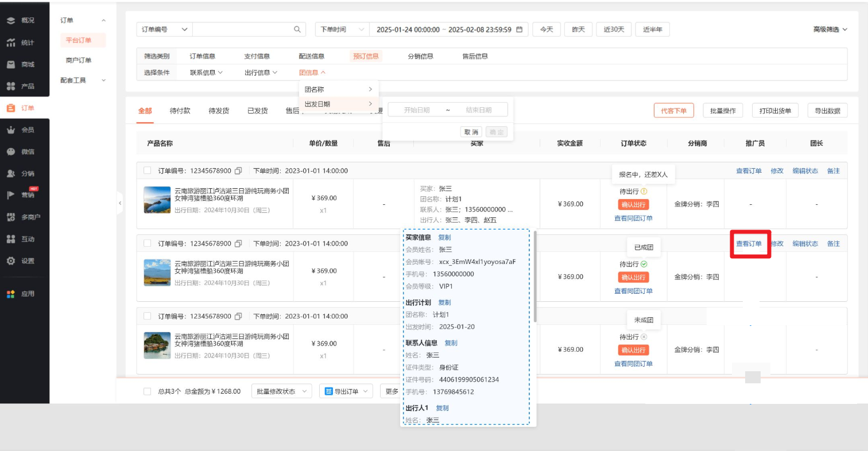Filter orders by 近半年
868x451 pixels.
tap(653, 29)
